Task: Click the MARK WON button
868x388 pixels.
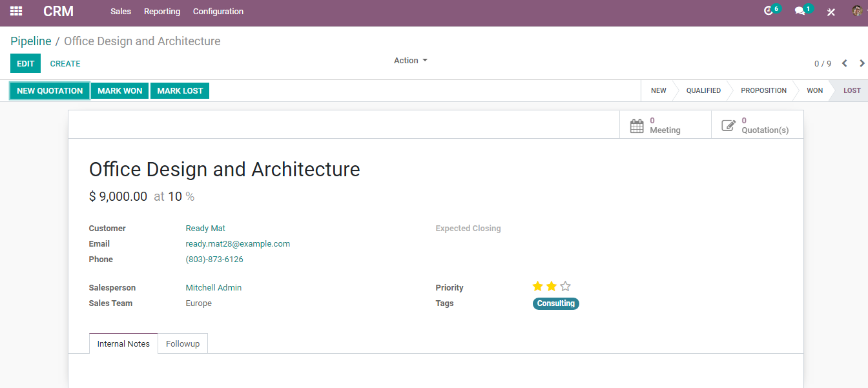Action: (x=120, y=91)
